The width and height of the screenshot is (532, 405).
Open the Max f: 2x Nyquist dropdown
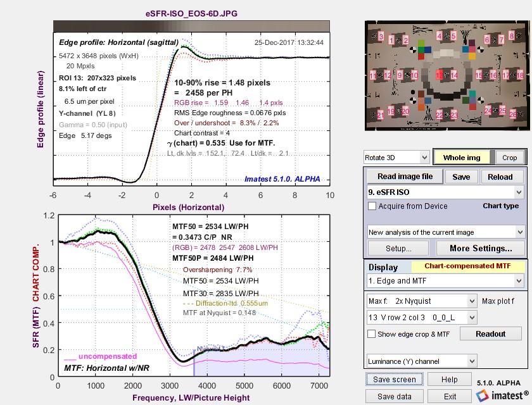[x=422, y=301]
